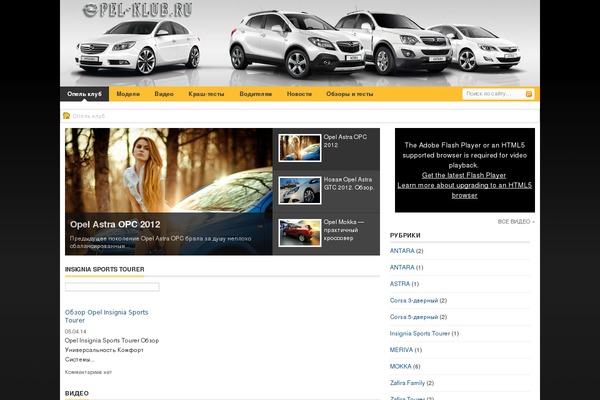Click the INSIGNIA SPORTS TOURER section heading
This screenshot has height=400, width=600.
[104, 269]
